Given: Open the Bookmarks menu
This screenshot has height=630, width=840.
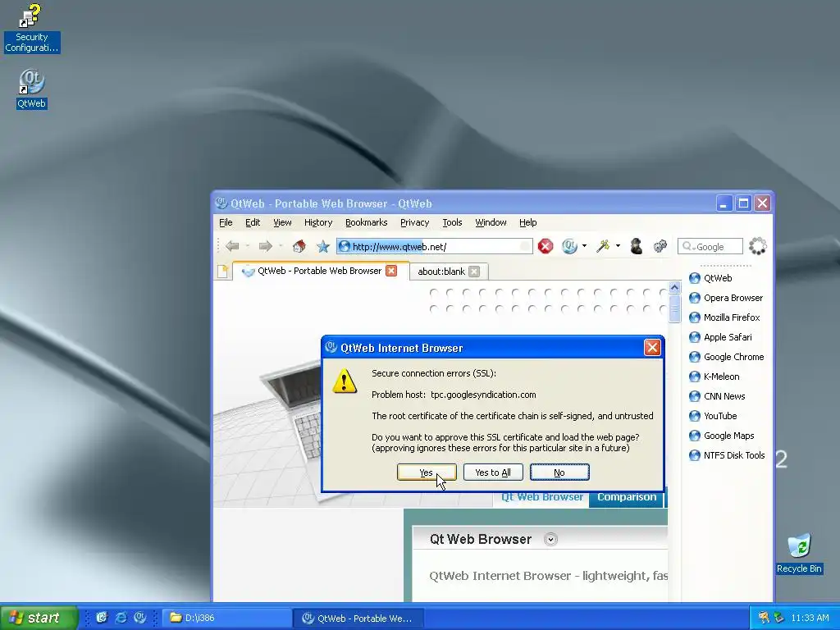Looking at the screenshot, I should (x=367, y=222).
